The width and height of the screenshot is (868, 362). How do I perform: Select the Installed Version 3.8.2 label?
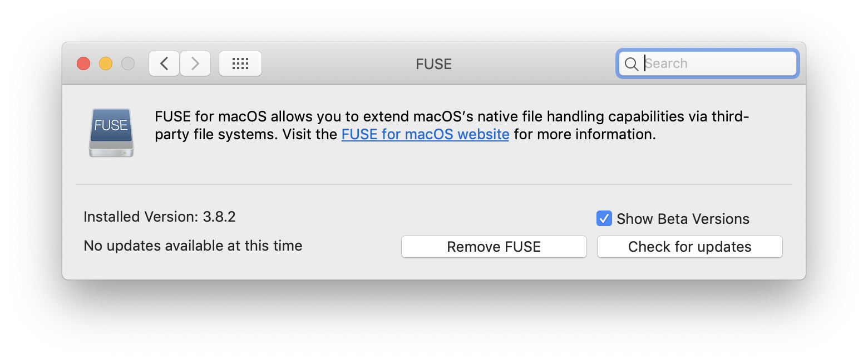point(160,217)
